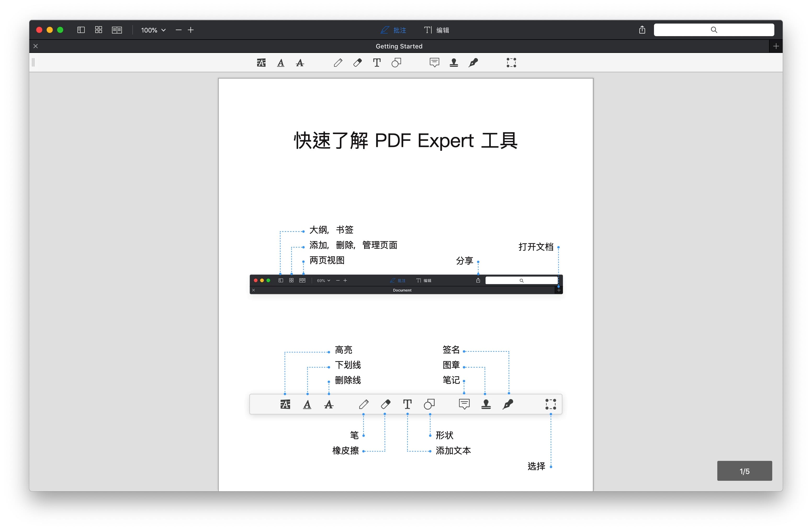The height and width of the screenshot is (530, 812).
Task: Activate the selection marquee tool
Action: (511, 63)
